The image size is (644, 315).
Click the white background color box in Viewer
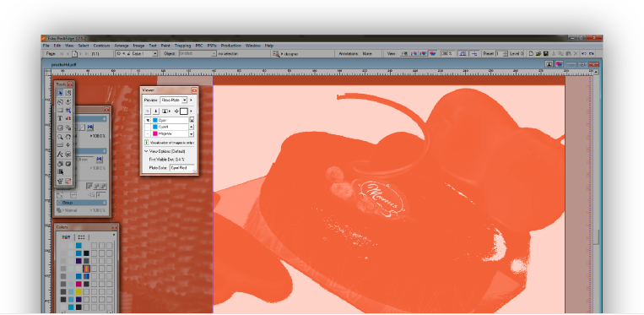[184, 111]
